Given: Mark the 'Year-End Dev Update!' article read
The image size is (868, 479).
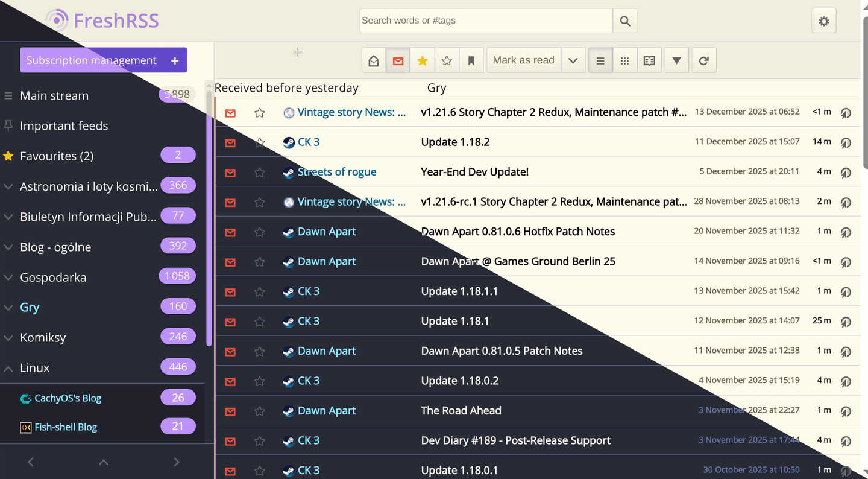Looking at the screenshot, I should pos(230,172).
